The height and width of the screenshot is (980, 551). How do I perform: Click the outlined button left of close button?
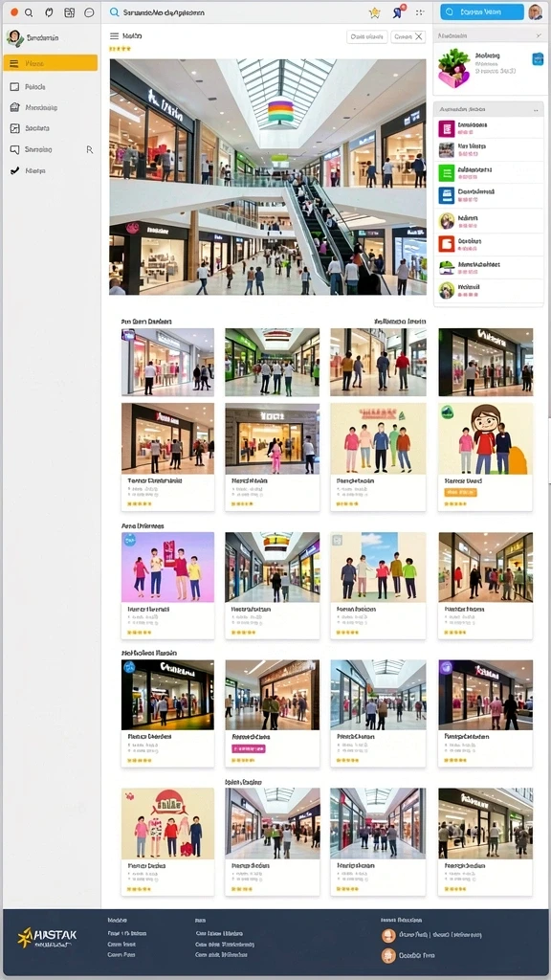point(366,37)
